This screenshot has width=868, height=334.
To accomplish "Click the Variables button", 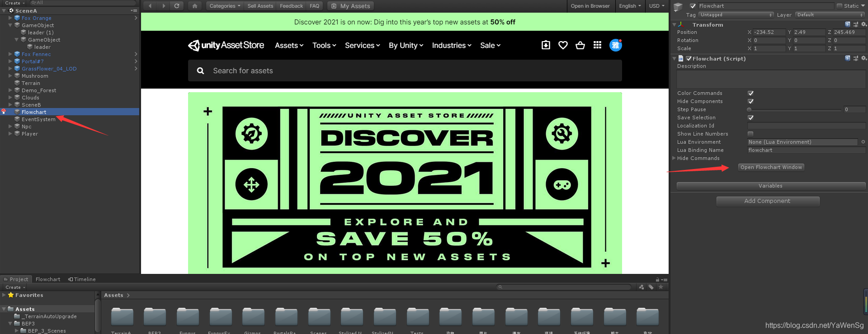I will 771,186.
